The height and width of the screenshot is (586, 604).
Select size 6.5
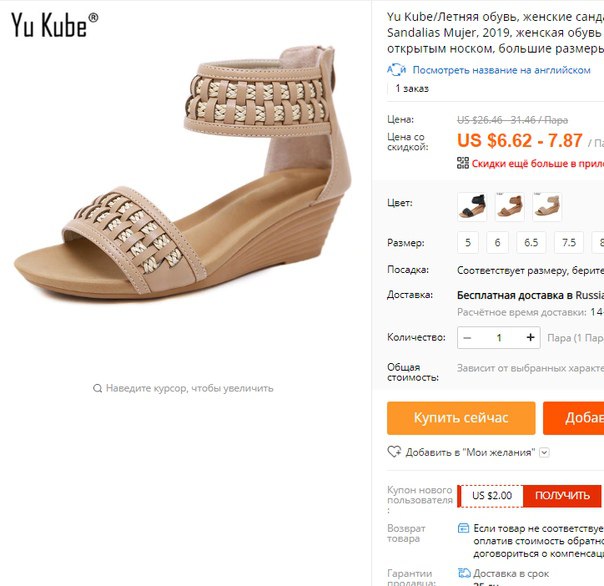click(531, 243)
